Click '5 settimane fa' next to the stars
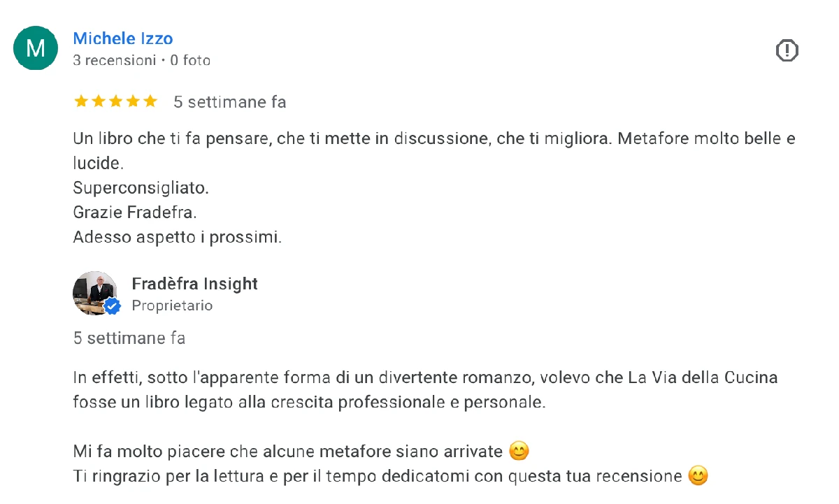 [x=229, y=101]
